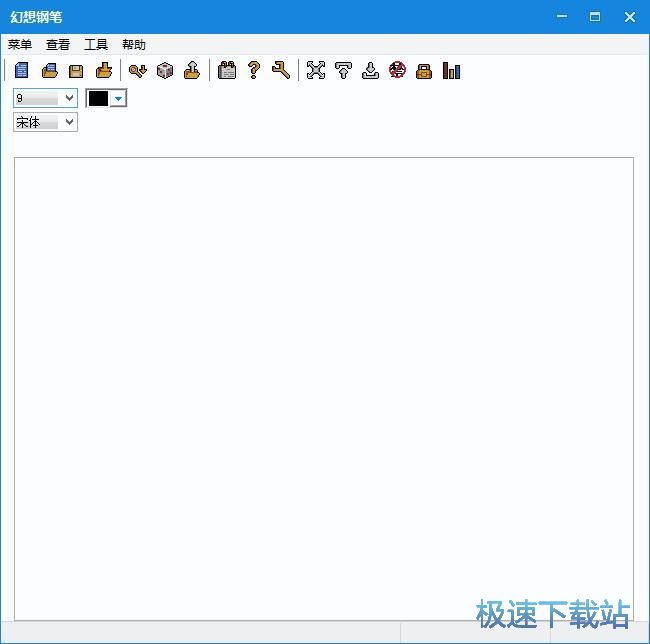Minimize the 幻想钢笔 window
Viewport: 650px width, 644px height.
562,17
